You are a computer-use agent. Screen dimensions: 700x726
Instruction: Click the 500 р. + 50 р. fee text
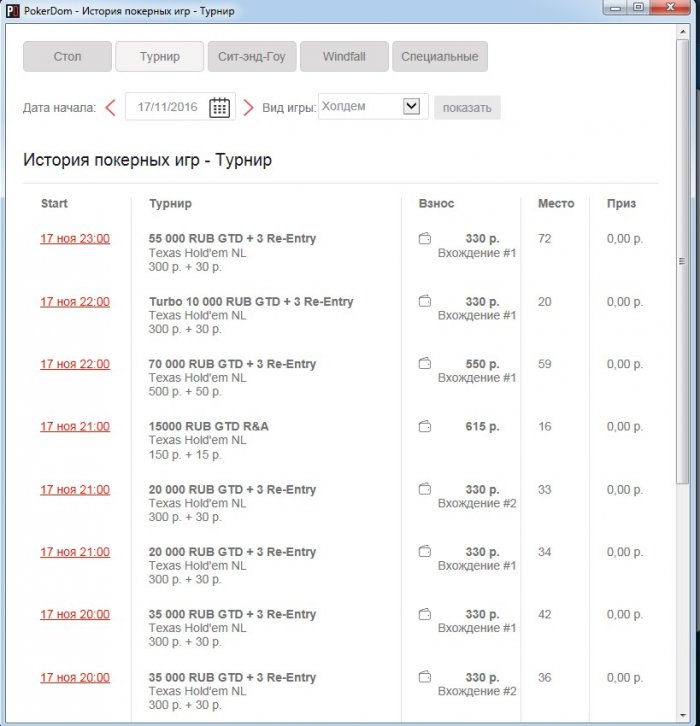[185, 392]
